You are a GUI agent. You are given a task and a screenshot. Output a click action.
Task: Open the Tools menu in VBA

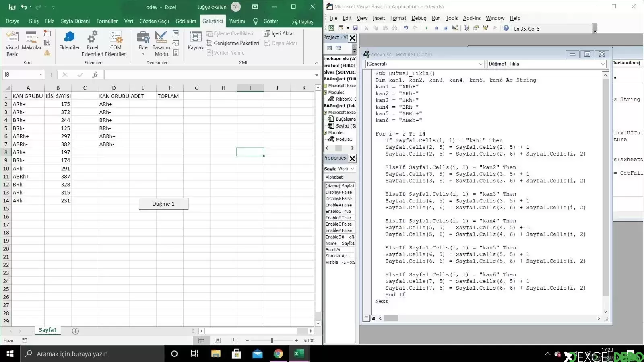click(452, 18)
